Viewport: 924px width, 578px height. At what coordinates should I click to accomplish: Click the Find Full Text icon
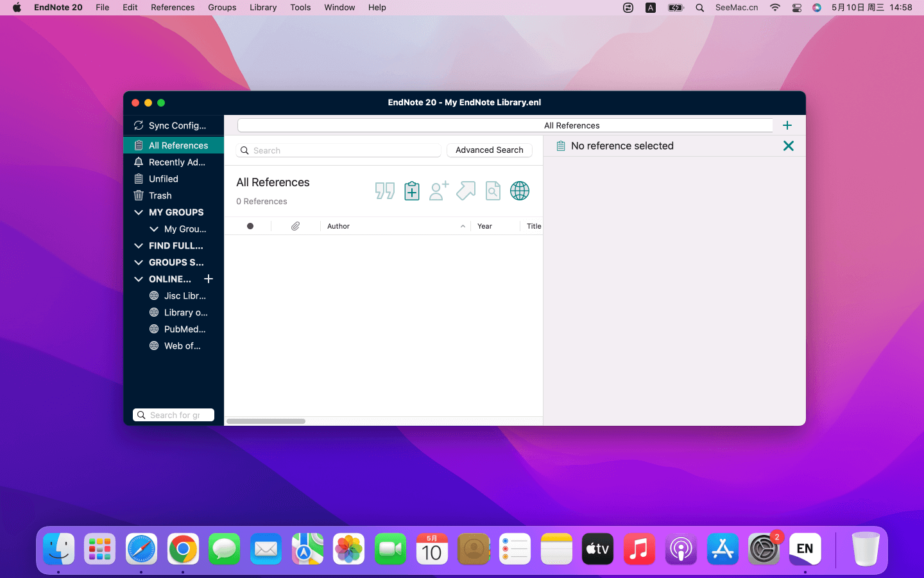point(493,191)
